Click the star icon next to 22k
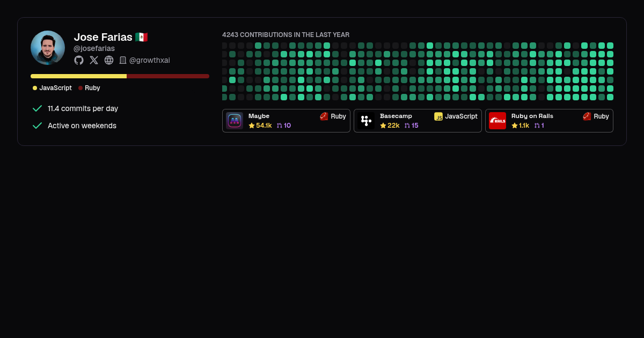 tap(383, 126)
